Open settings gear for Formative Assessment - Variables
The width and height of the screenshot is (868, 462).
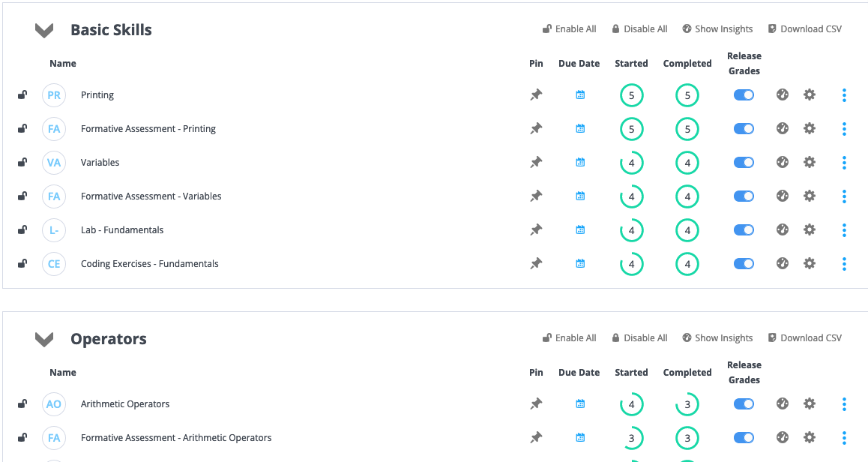810,196
